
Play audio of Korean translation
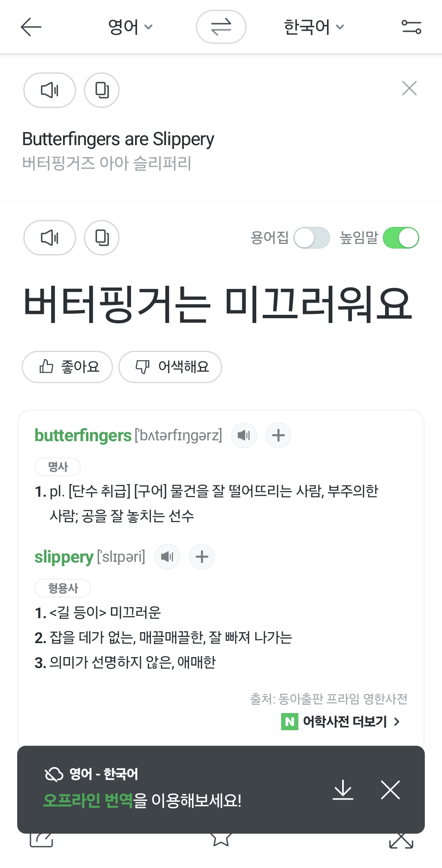click(50, 238)
